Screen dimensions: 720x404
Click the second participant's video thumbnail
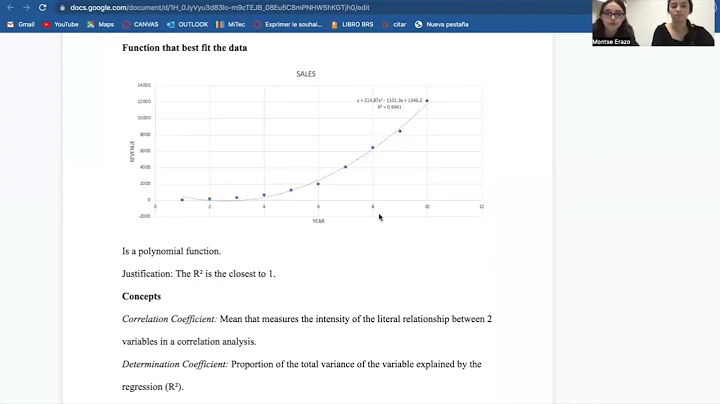click(x=682, y=23)
